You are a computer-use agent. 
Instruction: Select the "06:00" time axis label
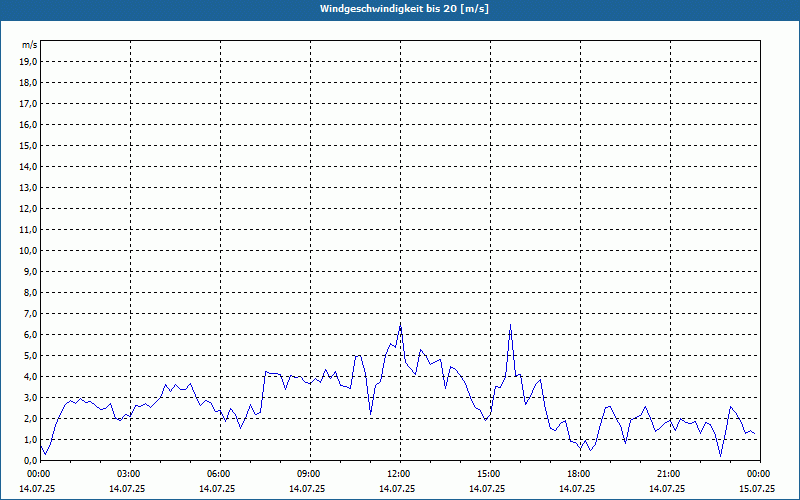pyautogui.click(x=220, y=474)
